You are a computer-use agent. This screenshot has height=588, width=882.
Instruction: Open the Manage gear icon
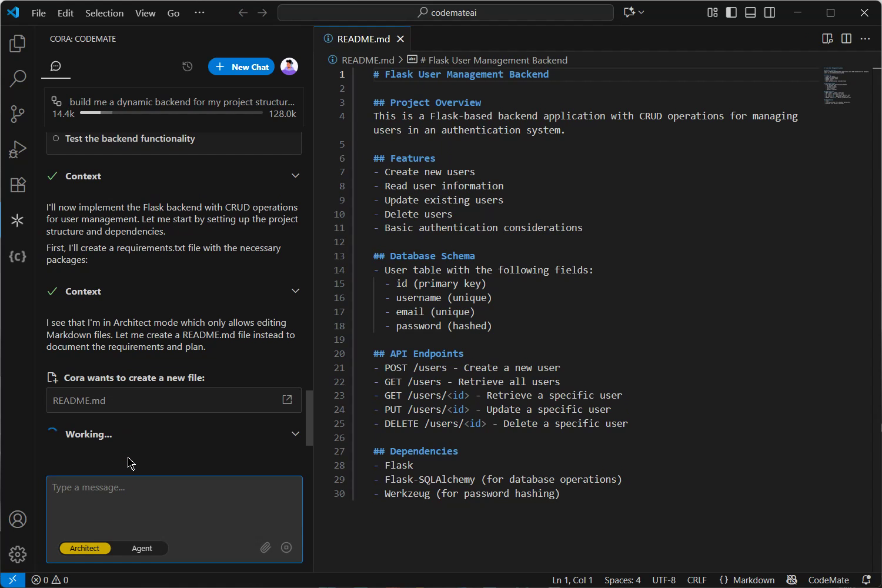[x=18, y=554]
